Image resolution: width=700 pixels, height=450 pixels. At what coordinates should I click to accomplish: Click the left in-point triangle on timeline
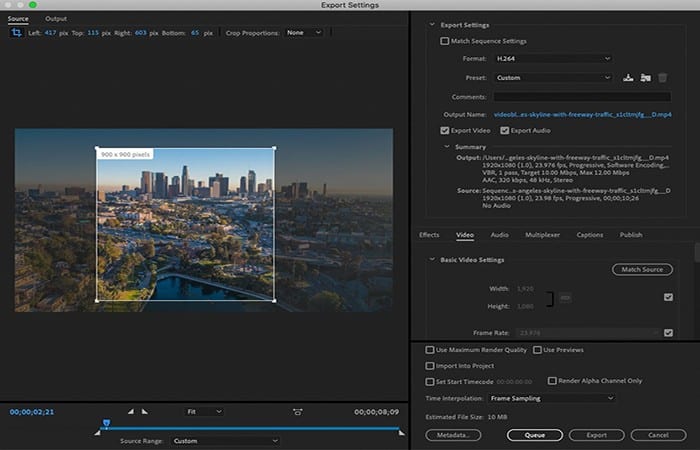click(98, 432)
